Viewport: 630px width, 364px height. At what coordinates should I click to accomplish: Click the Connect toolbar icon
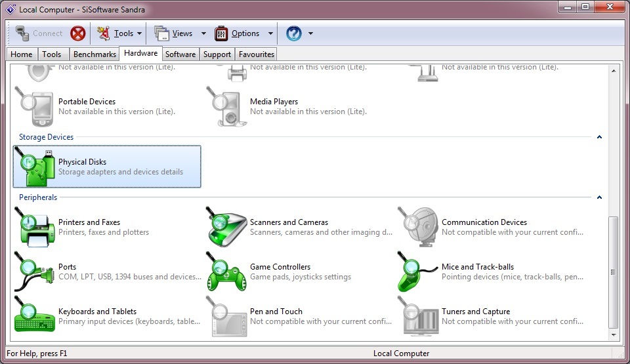[x=22, y=33]
